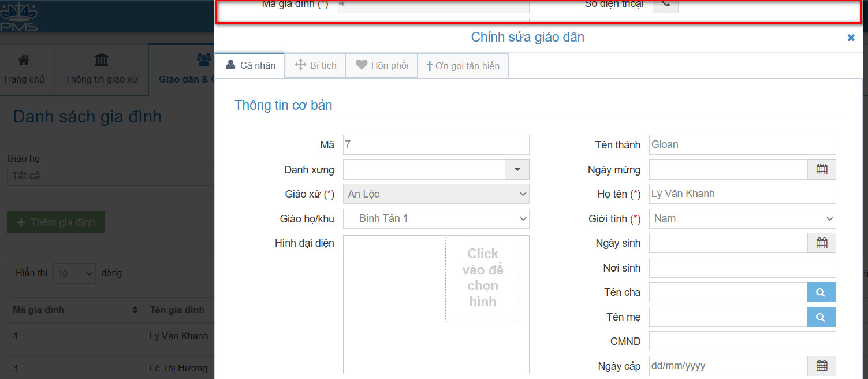This screenshot has height=379, width=868.
Task: Click the photo placeholder to choose an image
Action: [x=483, y=279]
